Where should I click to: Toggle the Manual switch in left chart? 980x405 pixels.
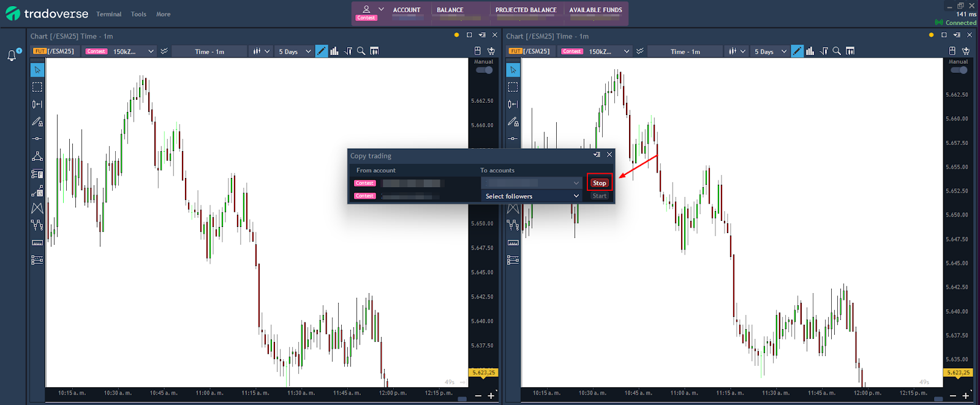click(484, 70)
